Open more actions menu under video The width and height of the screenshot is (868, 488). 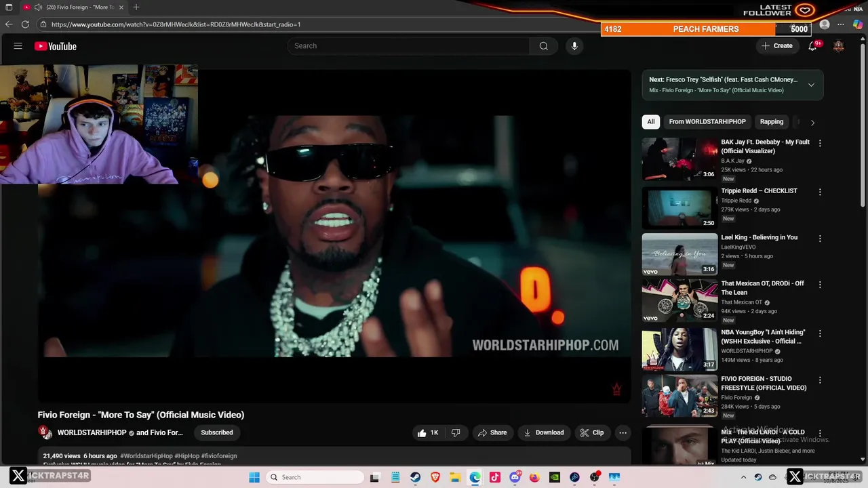pos(623,432)
